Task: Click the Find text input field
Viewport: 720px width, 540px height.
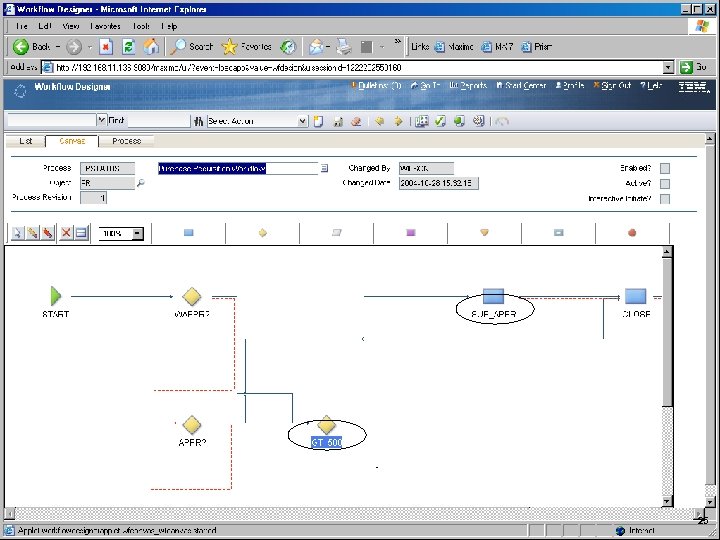Action: pyautogui.click(x=158, y=121)
